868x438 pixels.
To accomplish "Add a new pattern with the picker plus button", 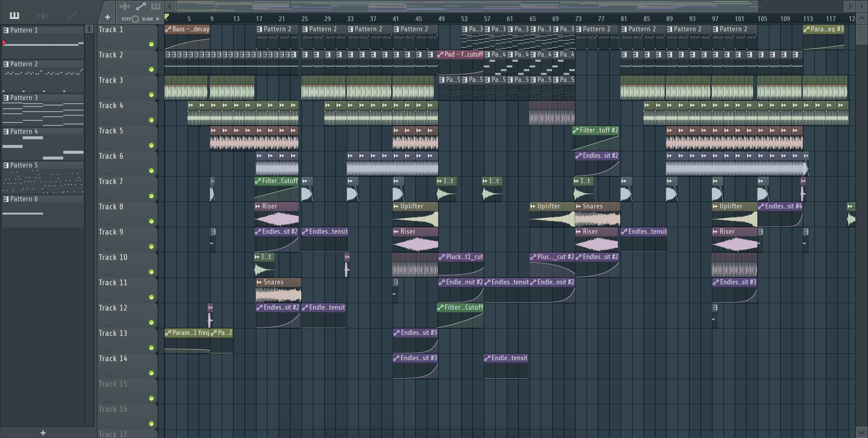I will [43, 433].
